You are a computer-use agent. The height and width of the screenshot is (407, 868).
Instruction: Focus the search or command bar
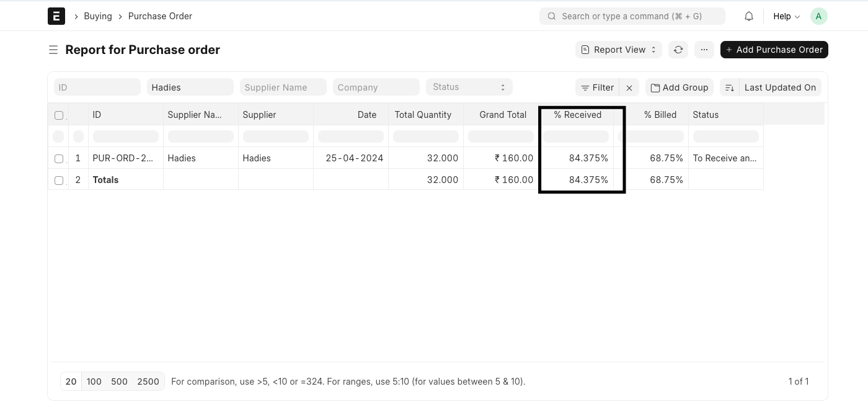(632, 16)
